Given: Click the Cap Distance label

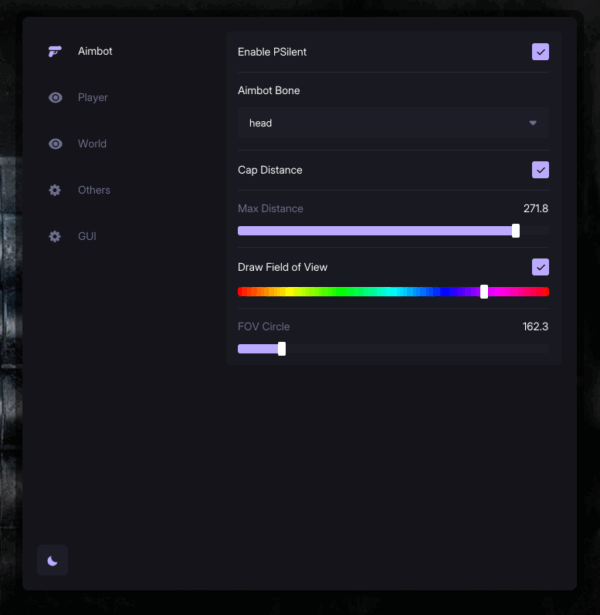Looking at the screenshot, I should [x=270, y=170].
